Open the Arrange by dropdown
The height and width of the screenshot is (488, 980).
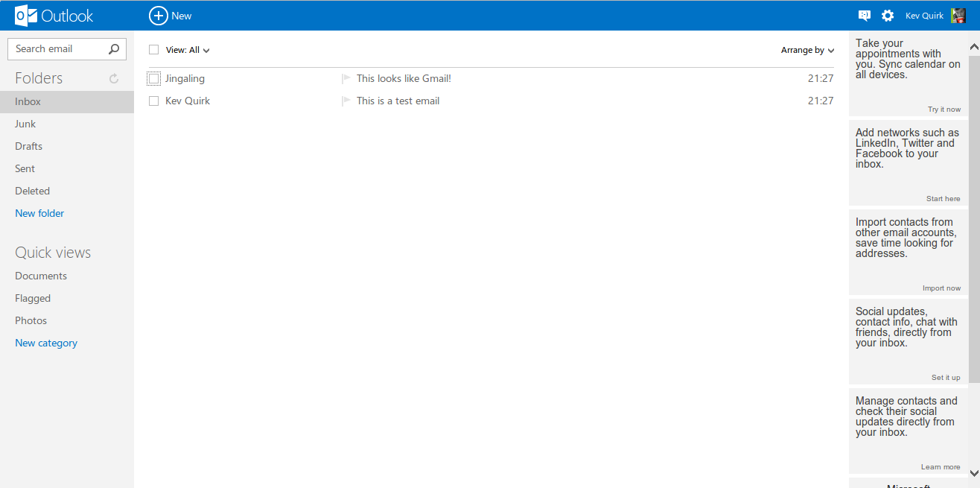point(807,50)
